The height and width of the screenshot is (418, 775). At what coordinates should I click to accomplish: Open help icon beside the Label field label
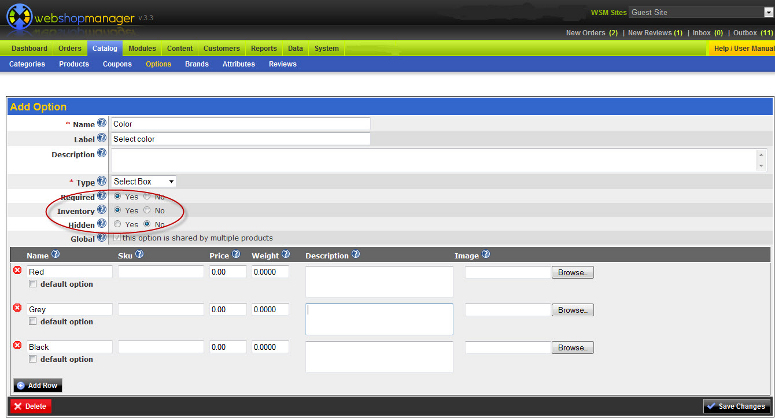pyautogui.click(x=101, y=137)
